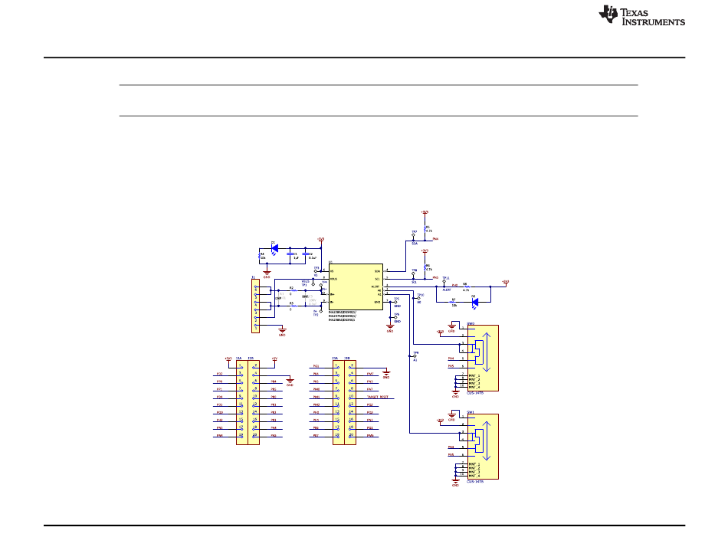The height and width of the screenshot is (560, 728).
Task: Click the D2 LED symbol near R7
Action: pyautogui.click(x=474, y=302)
